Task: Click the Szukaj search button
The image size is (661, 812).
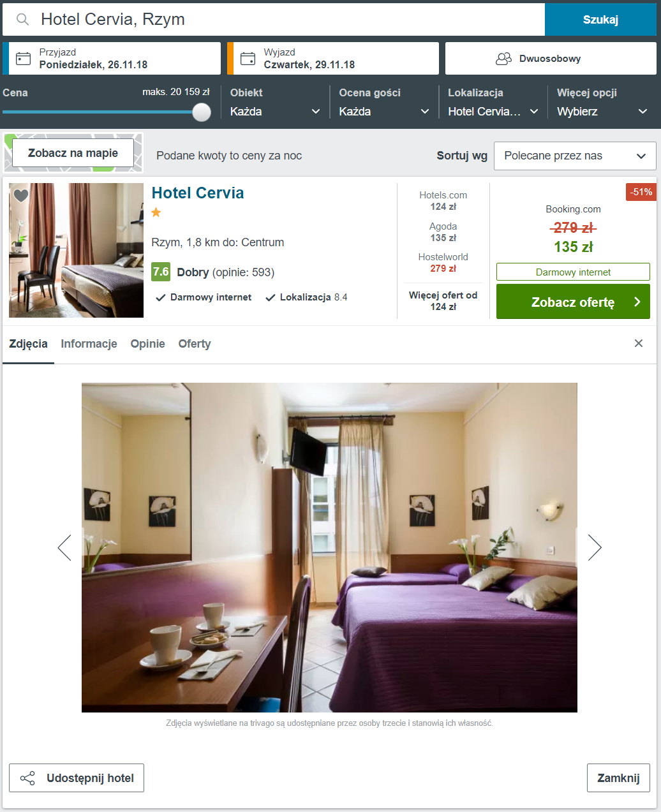Action: click(x=600, y=20)
